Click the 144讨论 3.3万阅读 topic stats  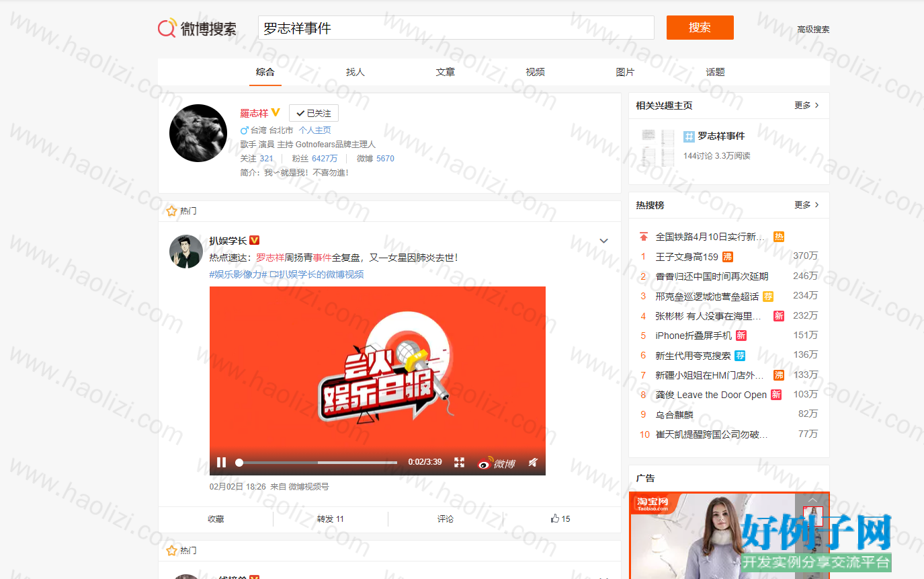click(717, 156)
